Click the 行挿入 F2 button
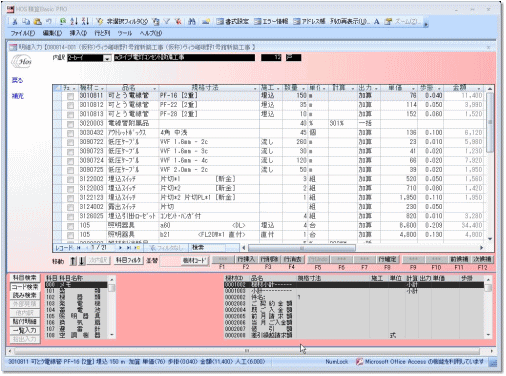506x376 pixels. click(246, 260)
